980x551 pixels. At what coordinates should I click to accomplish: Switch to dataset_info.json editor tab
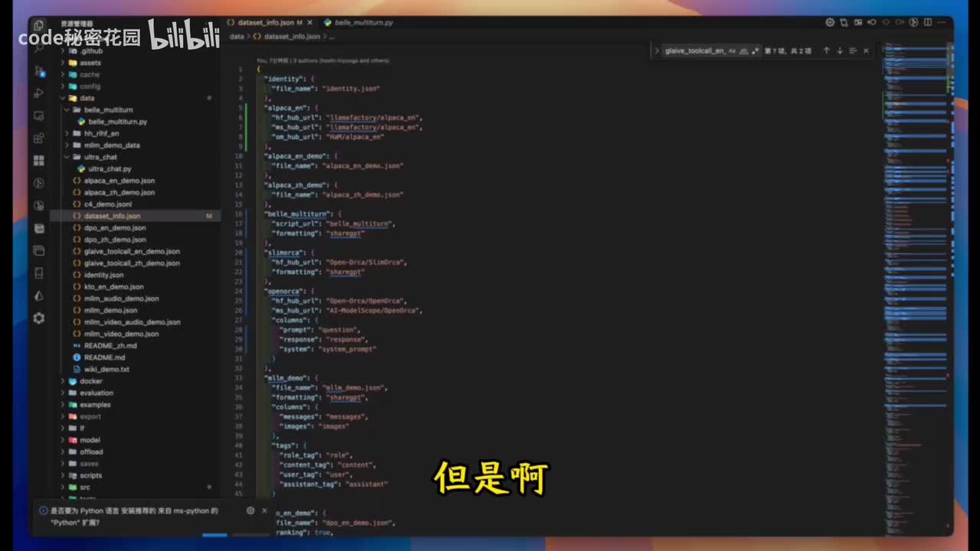tap(268, 23)
